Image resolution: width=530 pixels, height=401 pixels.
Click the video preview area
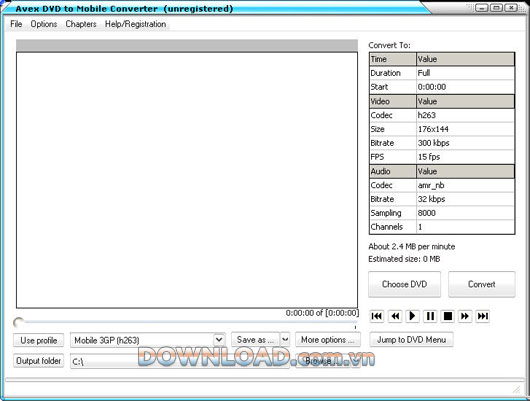187,180
